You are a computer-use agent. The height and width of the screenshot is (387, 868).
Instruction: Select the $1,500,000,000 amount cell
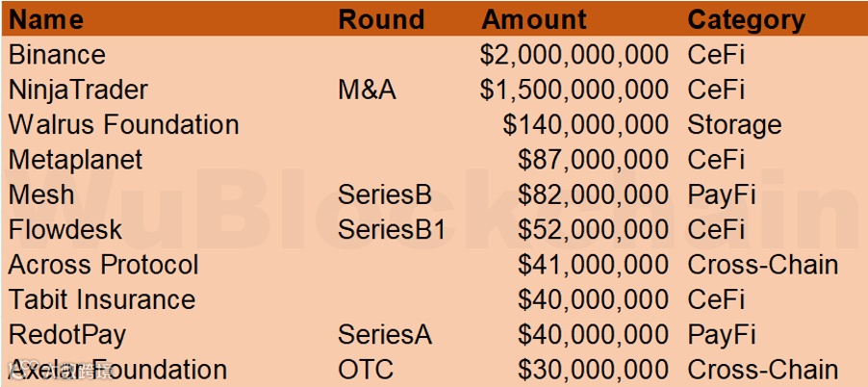coord(574,90)
